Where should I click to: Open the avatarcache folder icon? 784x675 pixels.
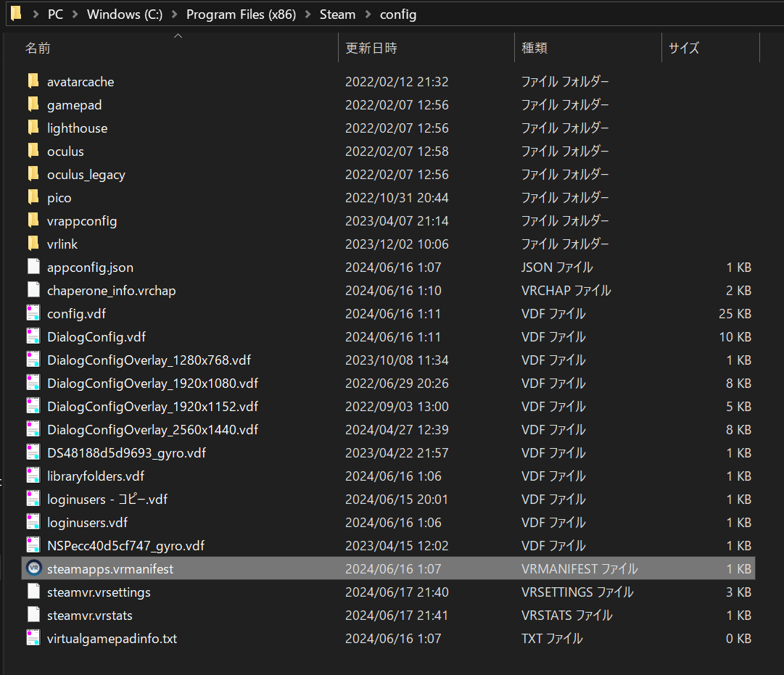tap(33, 81)
